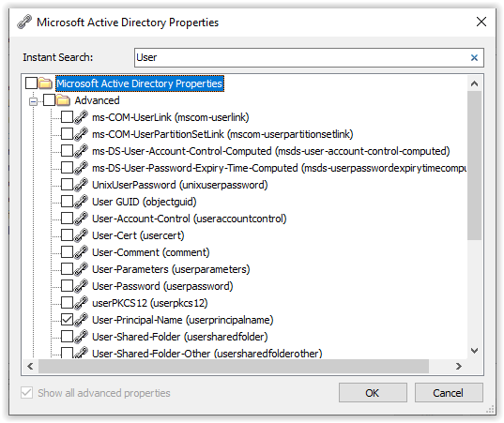
Task: Check the User GUID (objectguid) checkbox
Action: click(67, 202)
